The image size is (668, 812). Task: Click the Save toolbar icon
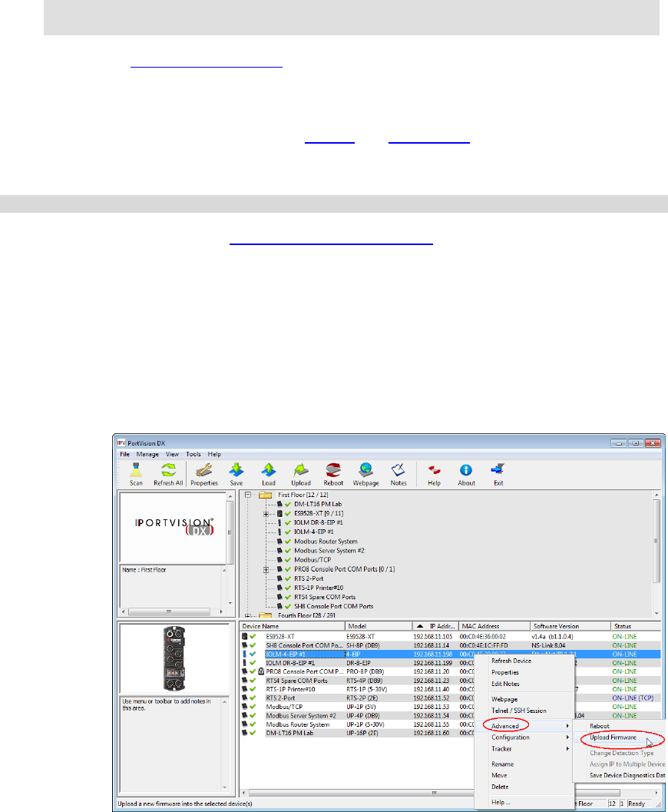coord(236,470)
